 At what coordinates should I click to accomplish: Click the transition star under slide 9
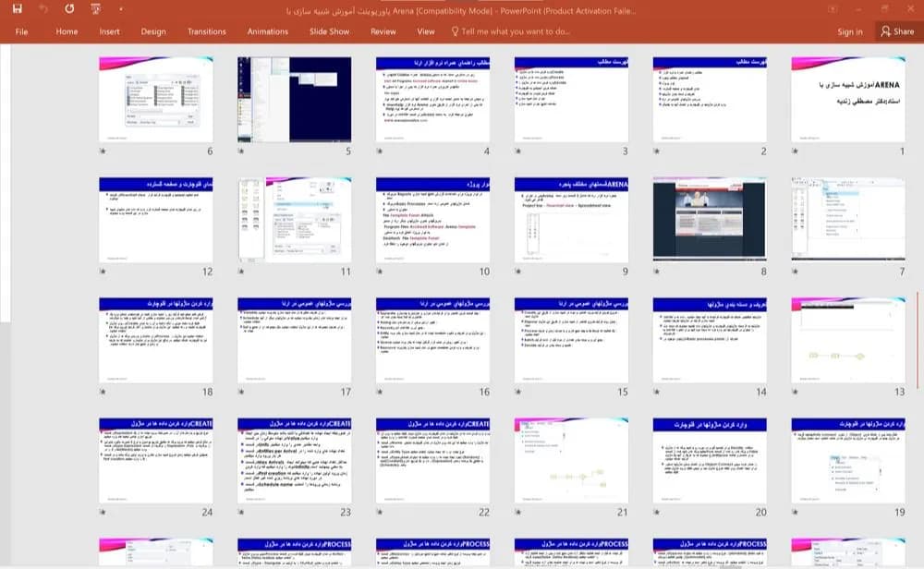(518, 272)
